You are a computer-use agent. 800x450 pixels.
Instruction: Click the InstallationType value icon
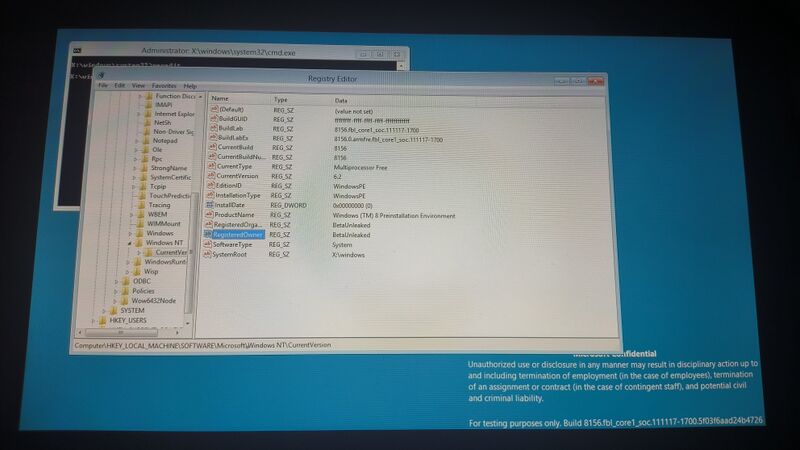pos(210,195)
